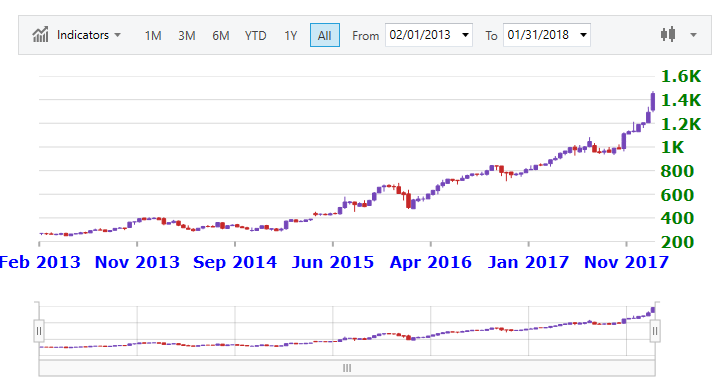The width and height of the screenshot is (717, 390).
Task: Select the 1Y time range
Action: pos(290,35)
